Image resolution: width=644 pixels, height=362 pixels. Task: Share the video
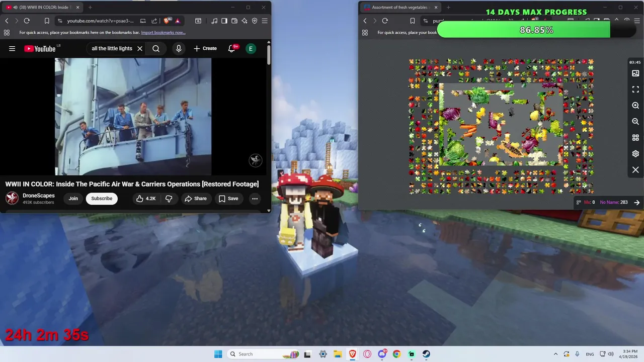pyautogui.click(x=196, y=198)
